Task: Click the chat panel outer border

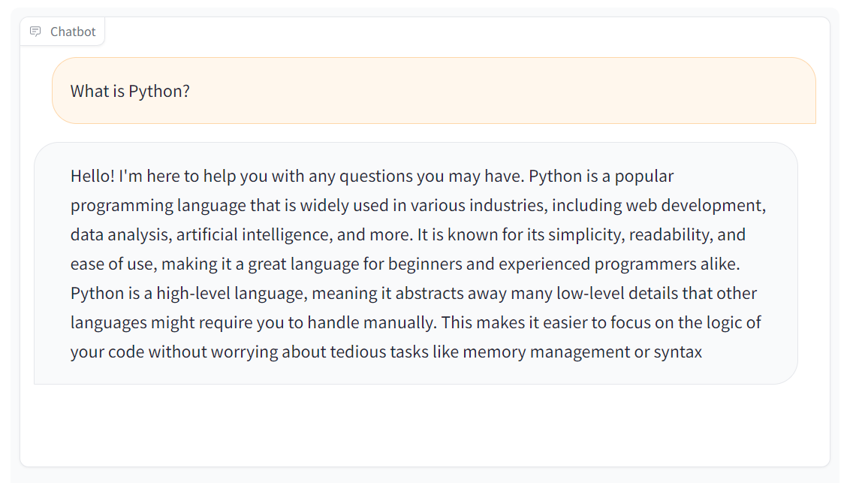Action: tap(19, 225)
